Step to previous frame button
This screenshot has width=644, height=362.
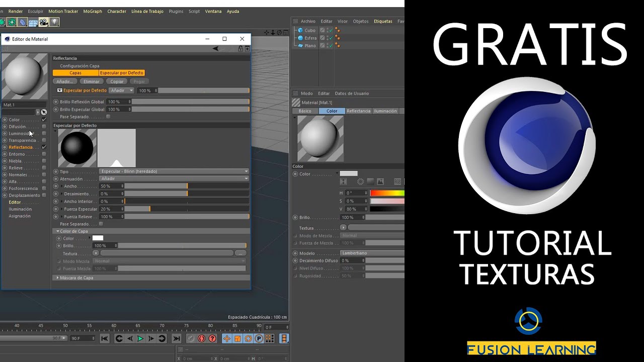point(130,339)
